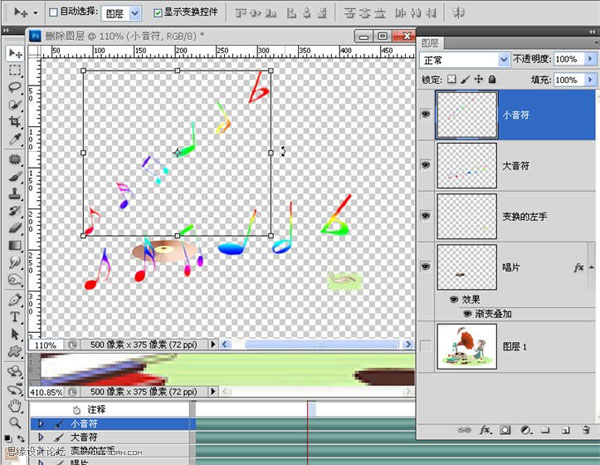This screenshot has height=465, width=600.
Task: Click the link layers icon
Action: (x=462, y=431)
